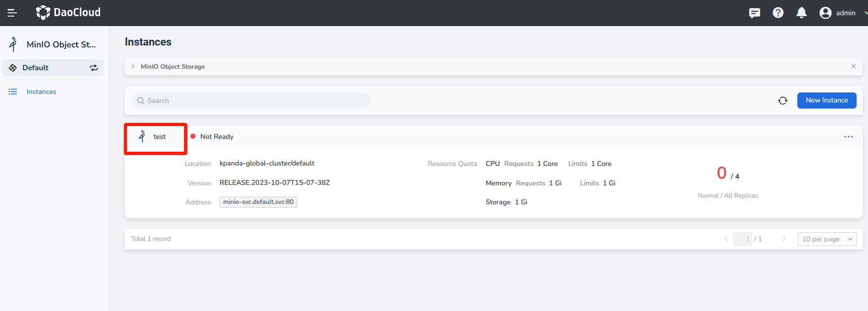Open Instances in the sidebar
This screenshot has width=868, height=311.
point(41,91)
